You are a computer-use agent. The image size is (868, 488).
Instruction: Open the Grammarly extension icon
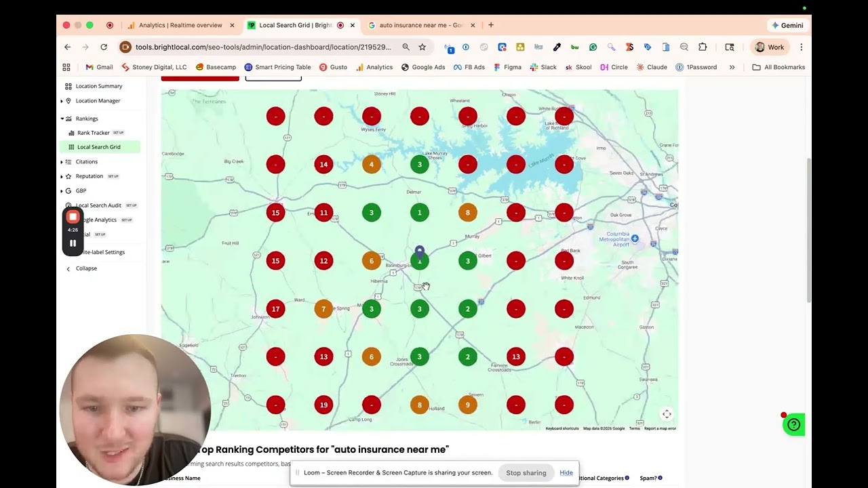593,47
